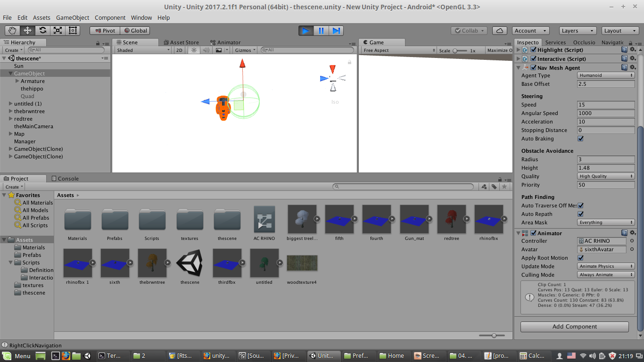Open Quality High Quality dropdown
This screenshot has height=362, width=644.
[x=606, y=176]
